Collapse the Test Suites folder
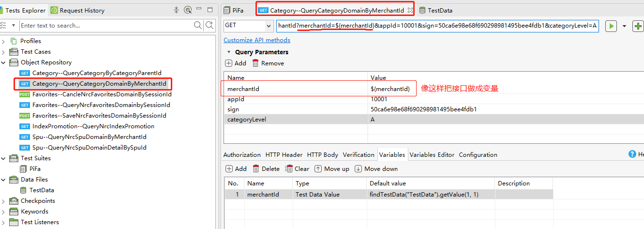The width and height of the screenshot is (644, 229). [3, 158]
